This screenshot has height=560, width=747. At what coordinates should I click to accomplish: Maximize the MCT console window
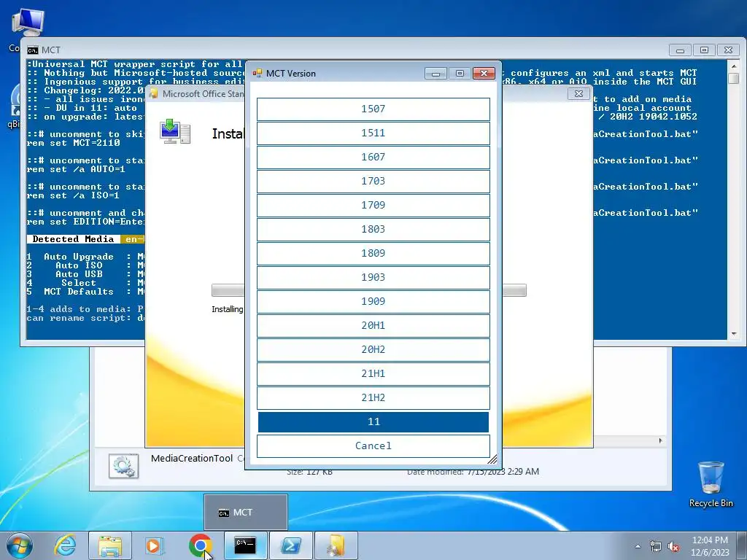pyautogui.click(x=704, y=50)
